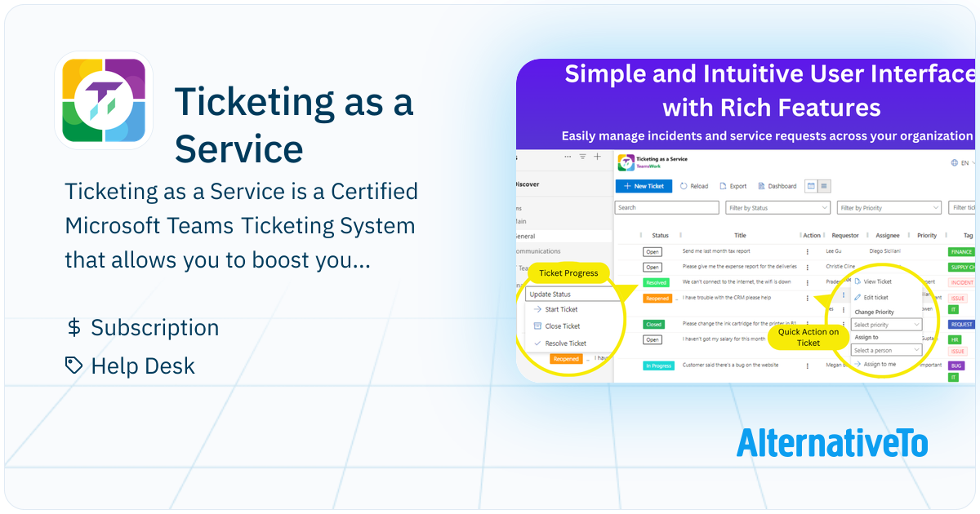Screen dimensions: 980x514
Task: Click the plus icon in sidebar header
Action: [x=597, y=157]
